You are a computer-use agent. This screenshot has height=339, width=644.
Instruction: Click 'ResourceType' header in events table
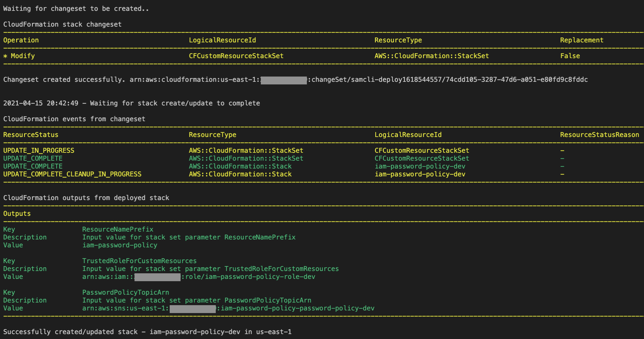click(212, 135)
